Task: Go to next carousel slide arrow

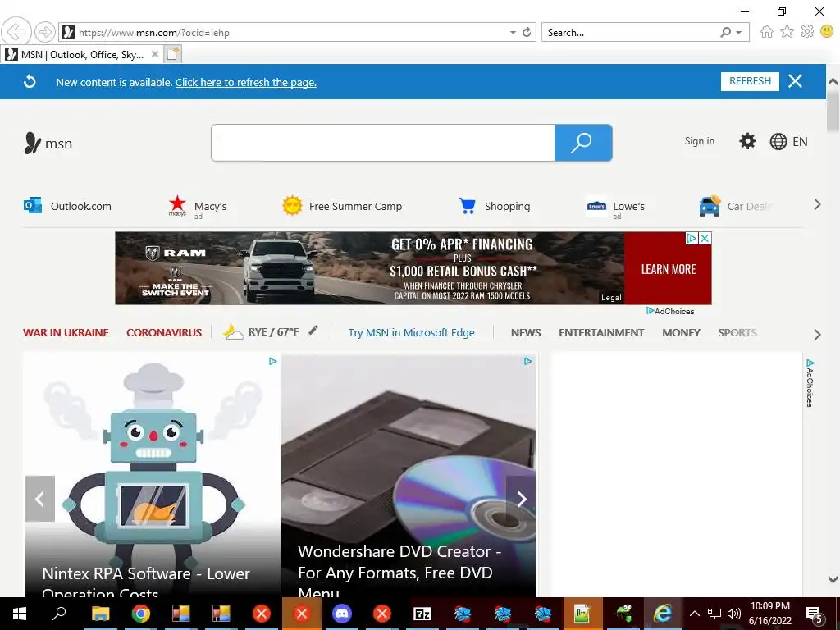Action: click(521, 499)
